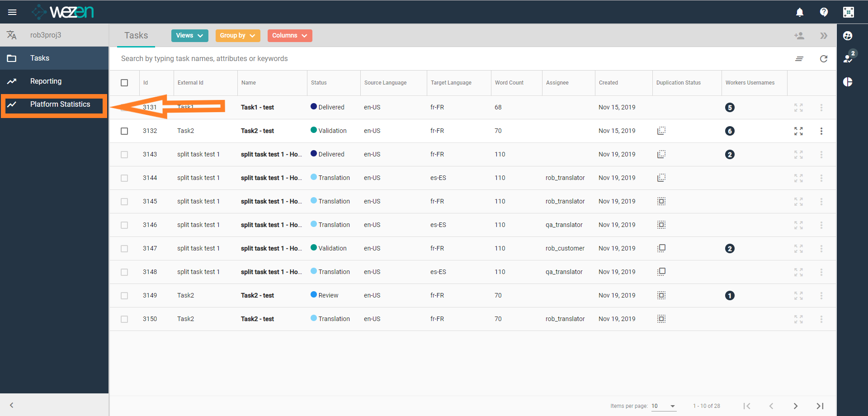Collapse the left sidebar chevron

click(12, 405)
